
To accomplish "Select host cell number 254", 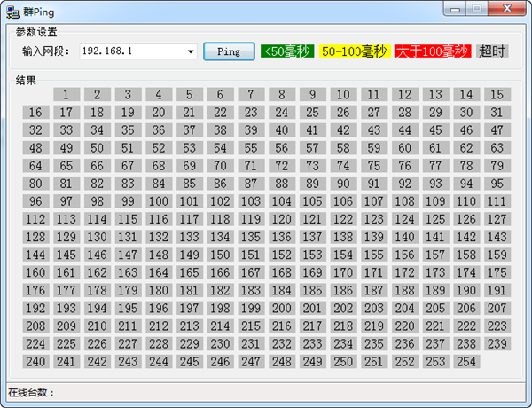I will (466, 361).
